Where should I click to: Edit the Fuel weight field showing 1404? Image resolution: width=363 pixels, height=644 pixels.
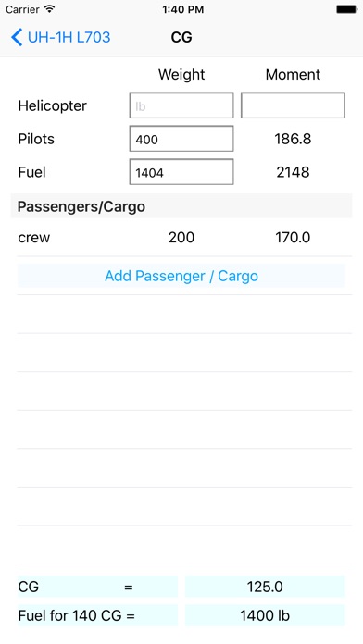tap(181, 172)
